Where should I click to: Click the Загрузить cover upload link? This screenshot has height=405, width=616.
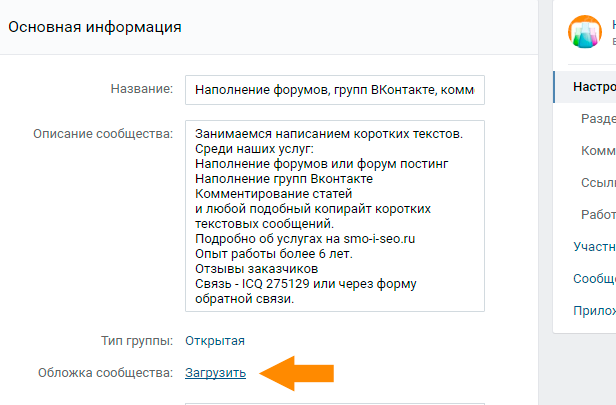(215, 373)
